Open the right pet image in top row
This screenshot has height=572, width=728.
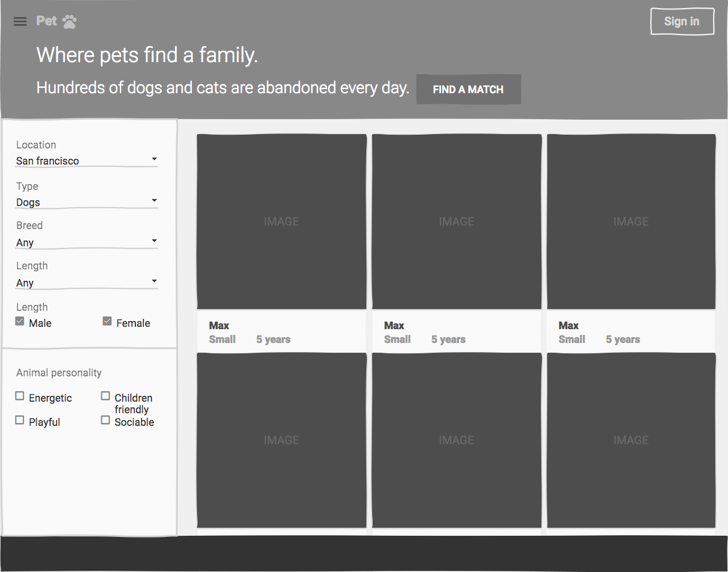click(631, 222)
